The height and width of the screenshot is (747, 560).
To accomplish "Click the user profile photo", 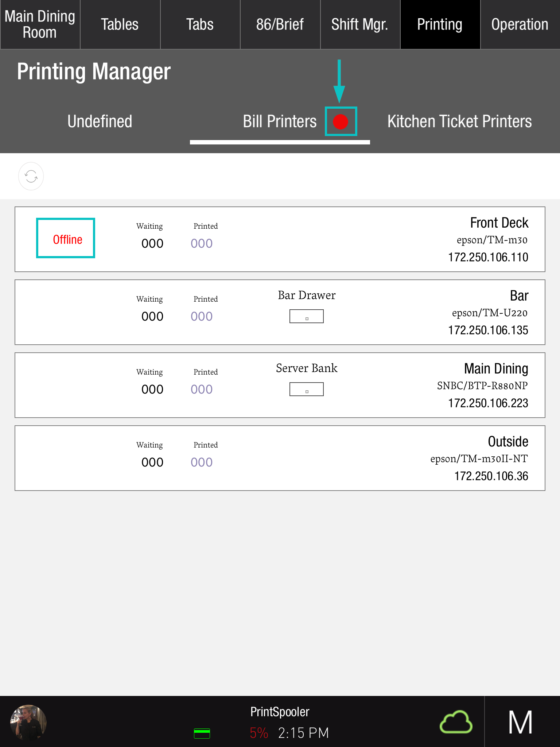I will click(28, 722).
